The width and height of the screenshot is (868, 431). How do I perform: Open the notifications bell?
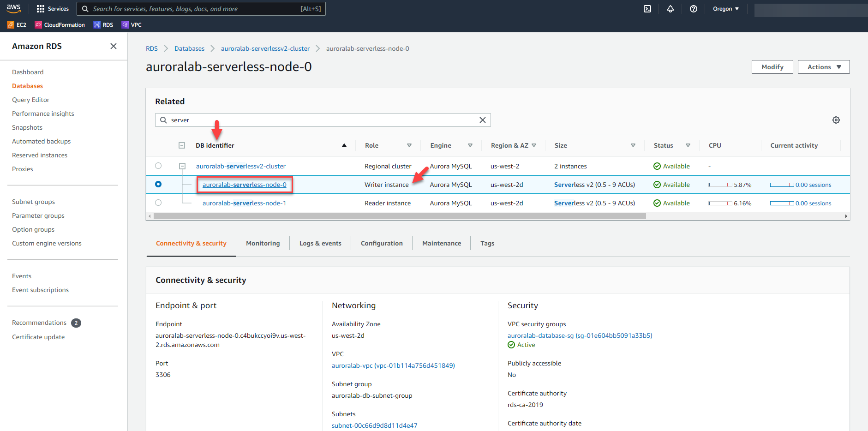pyautogui.click(x=670, y=9)
